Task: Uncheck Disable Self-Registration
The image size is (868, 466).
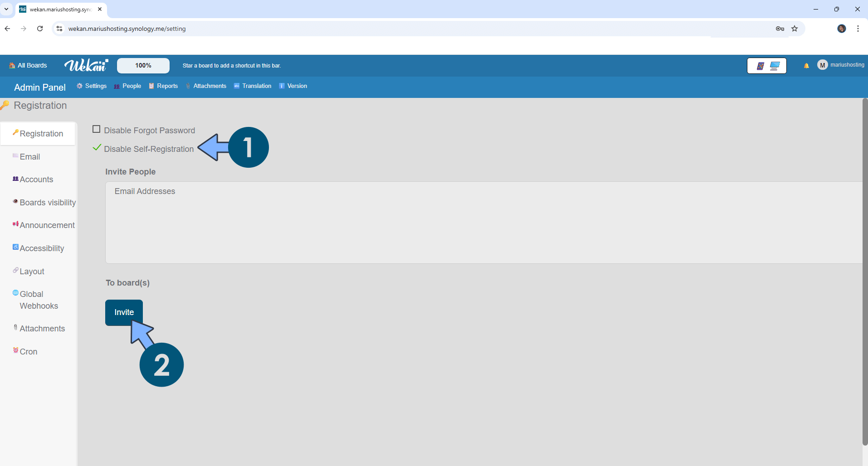Action: (97, 148)
